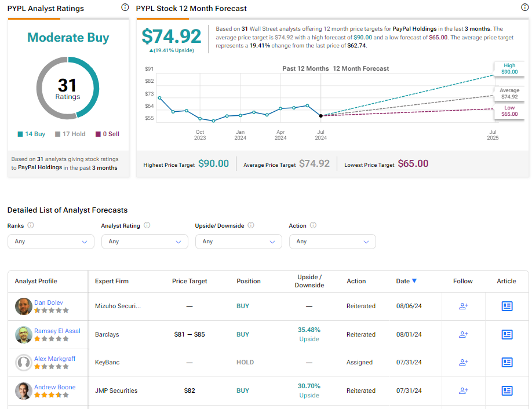Open Dan Dolev's profile photo
Screen dimensions: 532x409
pyautogui.click(x=23, y=306)
